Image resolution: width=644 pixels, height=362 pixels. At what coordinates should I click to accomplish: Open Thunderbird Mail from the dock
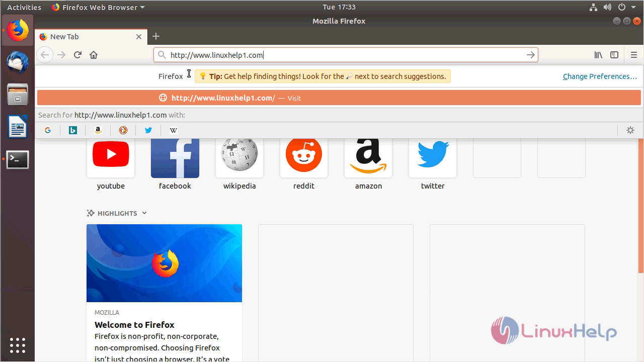click(x=18, y=62)
